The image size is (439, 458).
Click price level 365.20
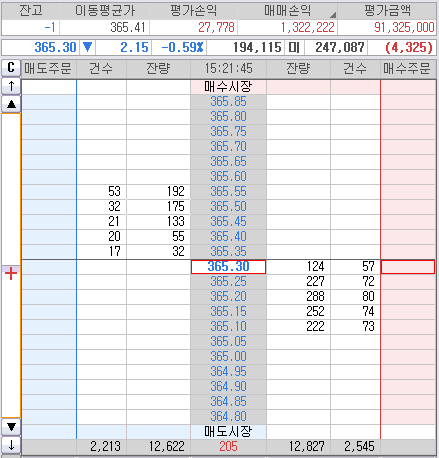click(x=228, y=297)
